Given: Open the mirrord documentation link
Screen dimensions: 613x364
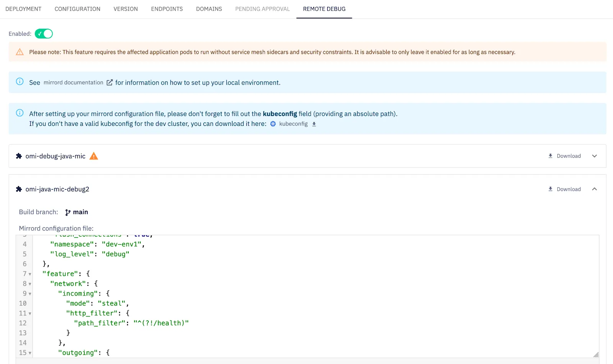Looking at the screenshot, I should tap(74, 82).
